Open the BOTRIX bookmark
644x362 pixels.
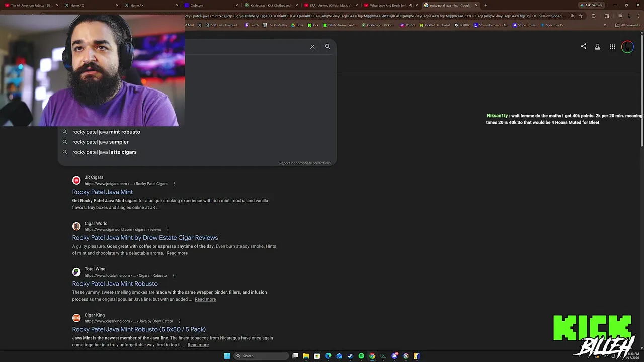click(462, 25)
